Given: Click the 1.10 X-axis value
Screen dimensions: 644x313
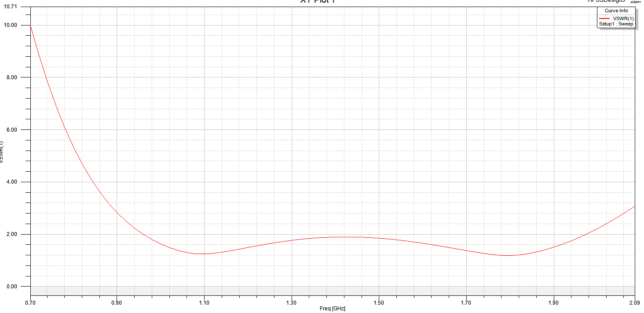Looking at the screenshot, I should click(204, 303).
